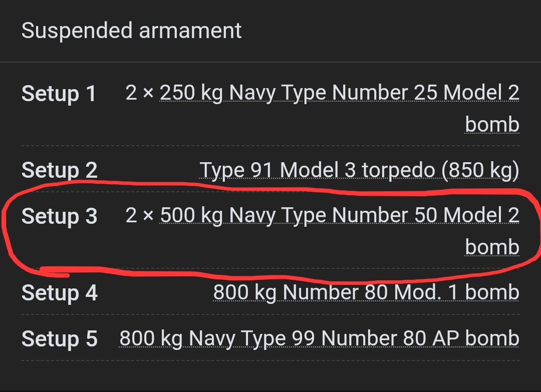Viewport: 541px width, 392px height.
Task: Click the "2 ×" quantity in Setup 3
Action: (x=139, y=215)
